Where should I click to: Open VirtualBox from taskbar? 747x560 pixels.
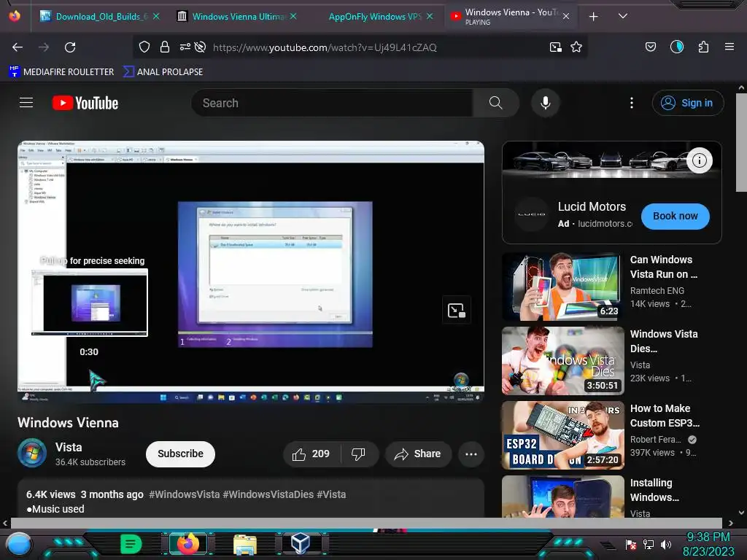(x=301, y=543)
